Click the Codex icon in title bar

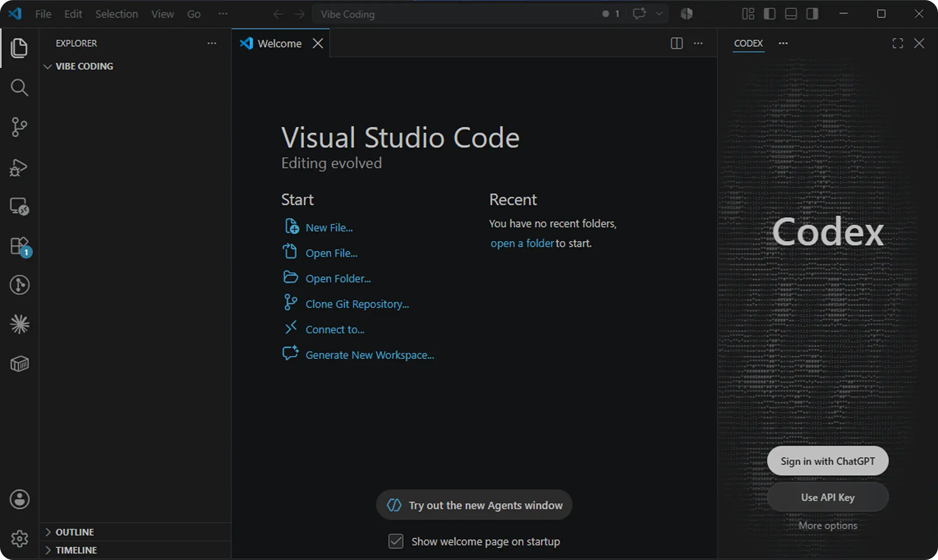point(687,14)
